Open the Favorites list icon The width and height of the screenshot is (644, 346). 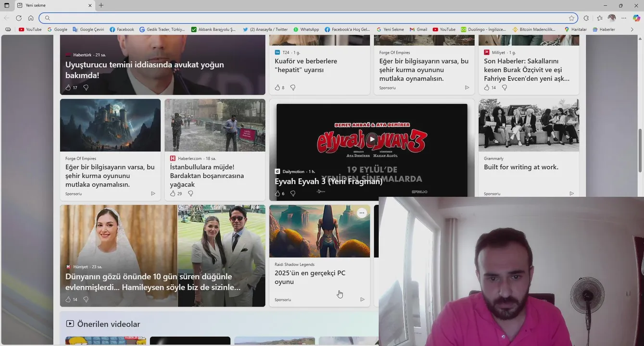coord(600,18)
